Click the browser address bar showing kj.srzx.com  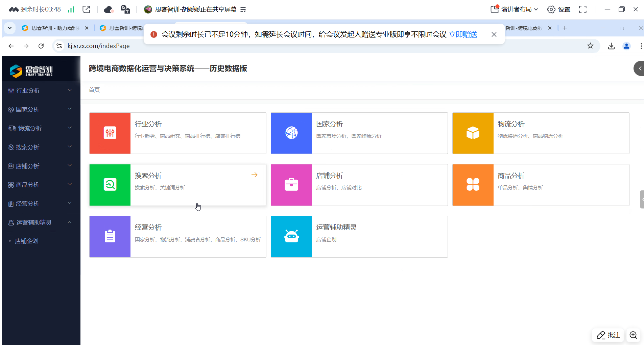pyautogui.click(x=98, y=46)
